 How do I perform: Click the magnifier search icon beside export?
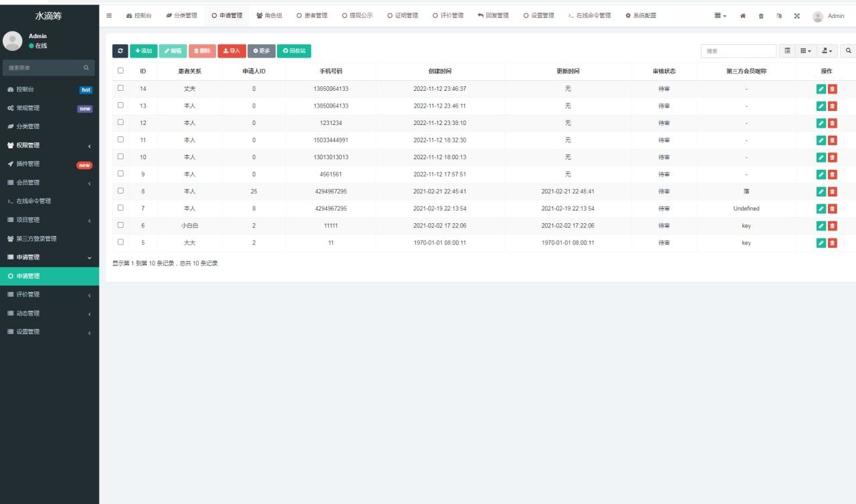tap(849, 51)
